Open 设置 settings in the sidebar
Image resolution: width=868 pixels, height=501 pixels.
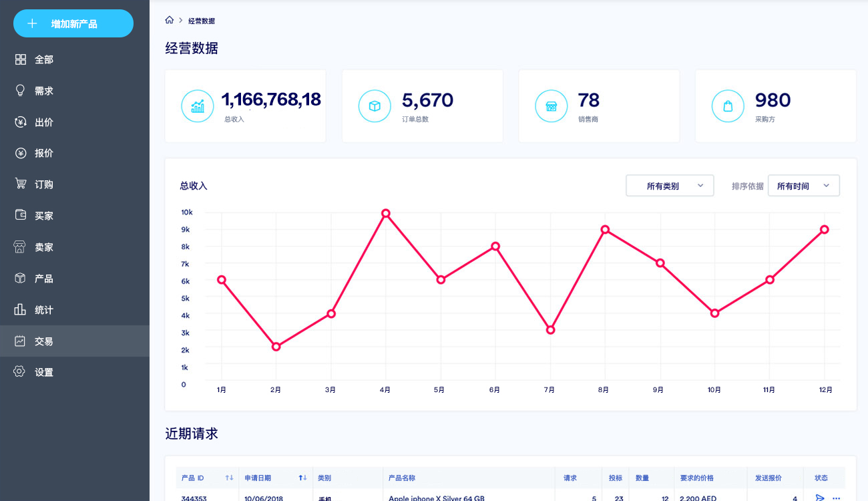pyautogui.click(x=44, y=372)
